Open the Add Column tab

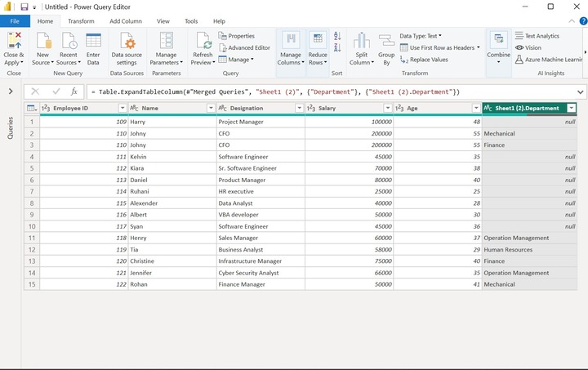[x=126, y=21]
